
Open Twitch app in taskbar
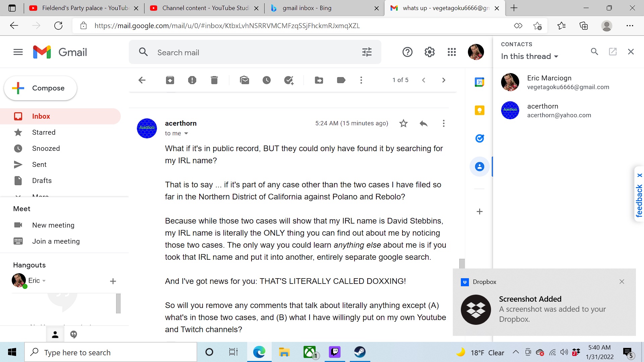[335, 352]
